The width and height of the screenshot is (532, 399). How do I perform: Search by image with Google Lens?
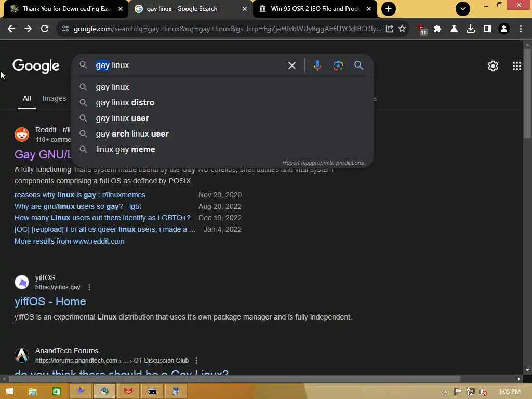tap(338, 65)
